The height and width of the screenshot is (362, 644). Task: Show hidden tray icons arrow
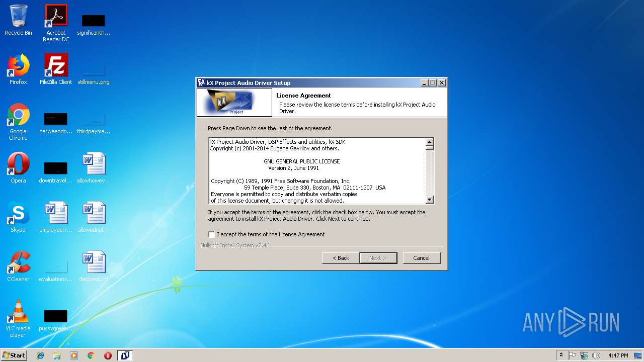click(x=561, y=355)
